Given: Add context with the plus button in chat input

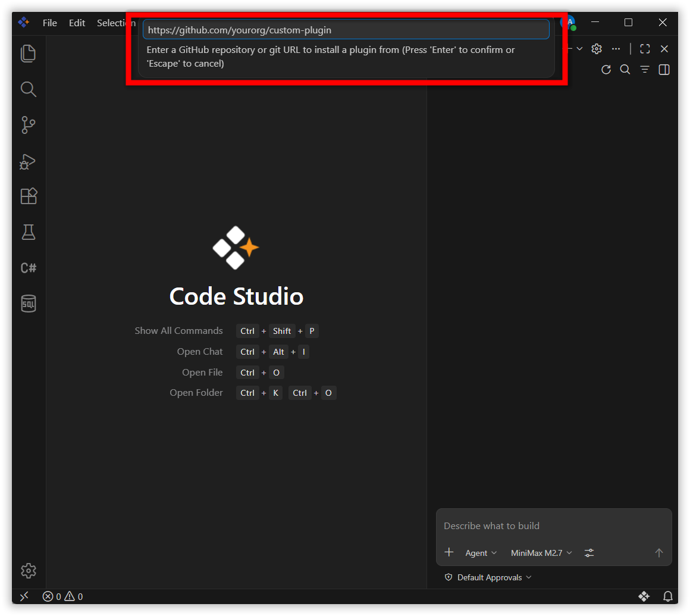Looking at the screenshot, I should click(x=449, y=552).
